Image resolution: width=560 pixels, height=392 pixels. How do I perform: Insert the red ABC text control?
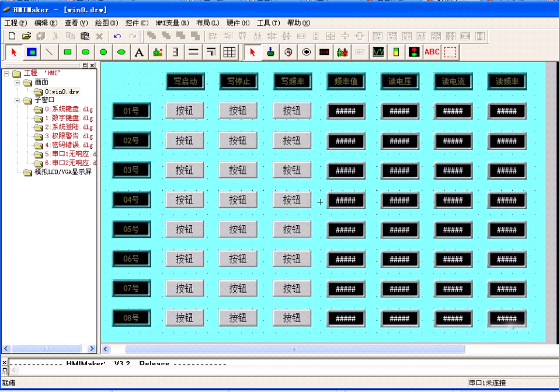pos(432,52)
